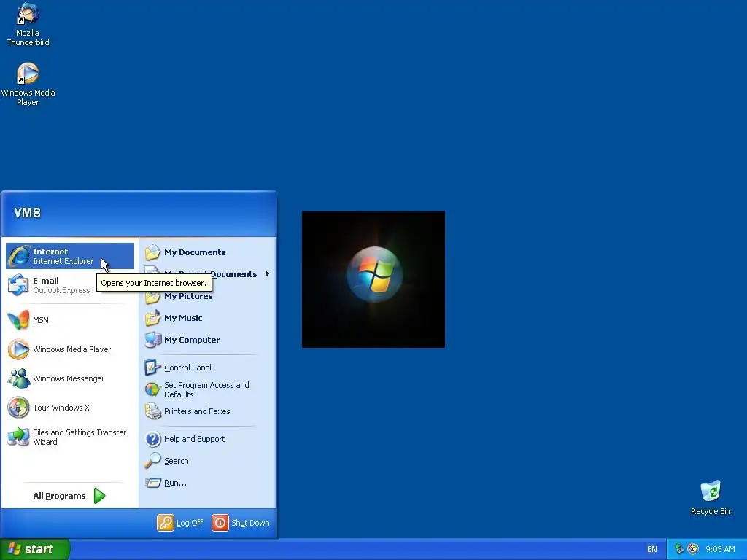Open Control Panel icon
747x560 pixels.
coord(153,367)
